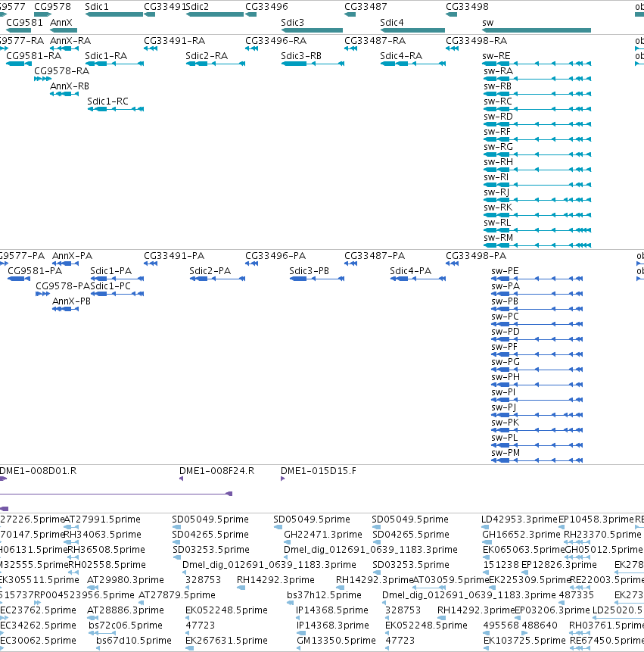Click the sw-RH transcript label
This screenshot has width=644, height=652.
498,162
